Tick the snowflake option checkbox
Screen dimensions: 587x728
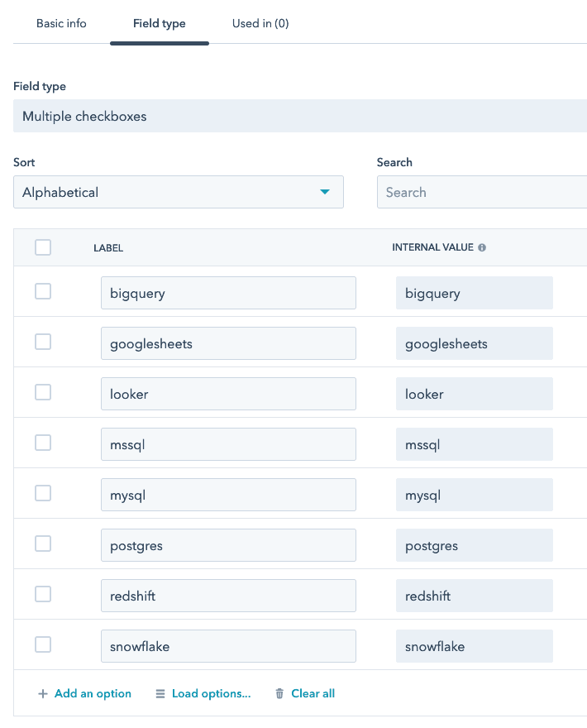(43, 644)
